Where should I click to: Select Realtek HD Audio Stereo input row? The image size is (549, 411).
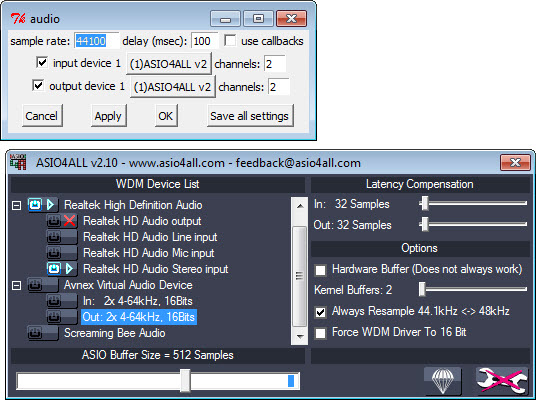point(155,269)
